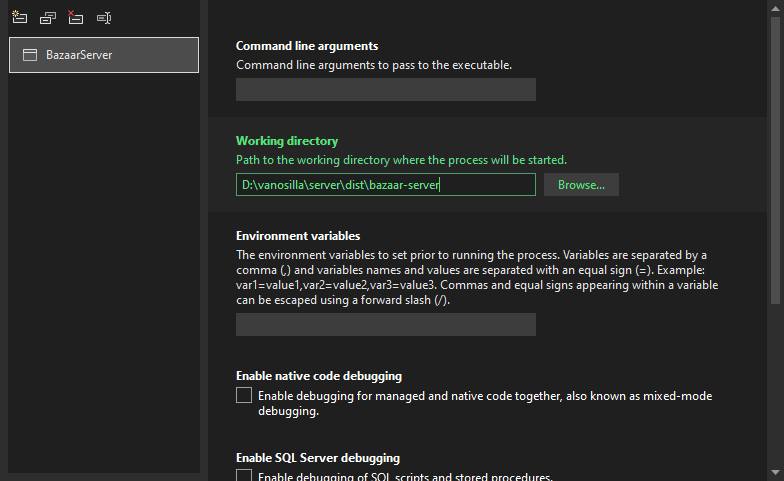Image resolution: width=784 pixels, height=481 pixels.
Task: Duplicate the selected launch profile
Action: click(x=47, y=17)
